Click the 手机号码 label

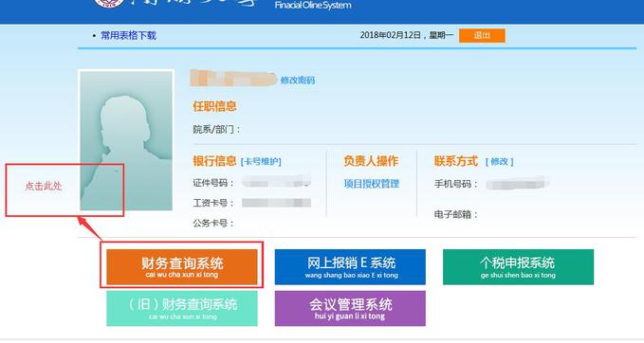(456, 184)
